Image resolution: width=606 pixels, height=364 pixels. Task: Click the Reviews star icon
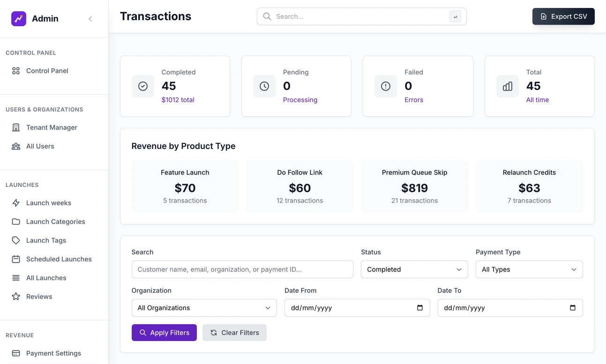(16, 297)
